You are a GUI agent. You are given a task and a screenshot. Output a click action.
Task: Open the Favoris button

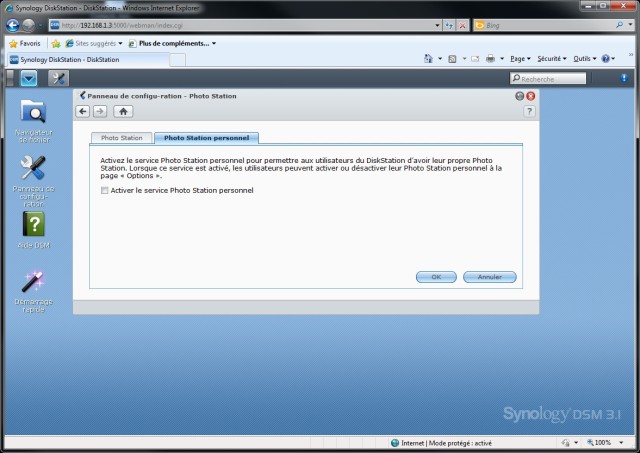coord(25,43)
